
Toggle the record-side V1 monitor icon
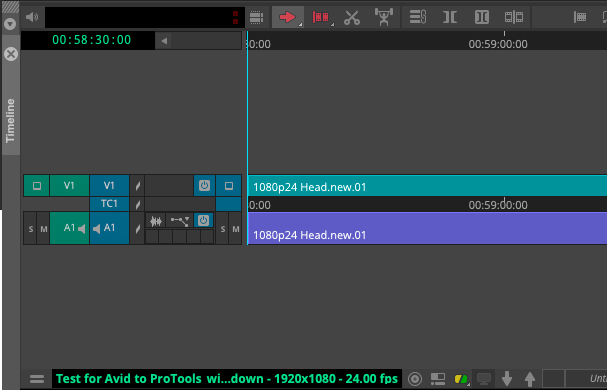(x=229, y=186)
